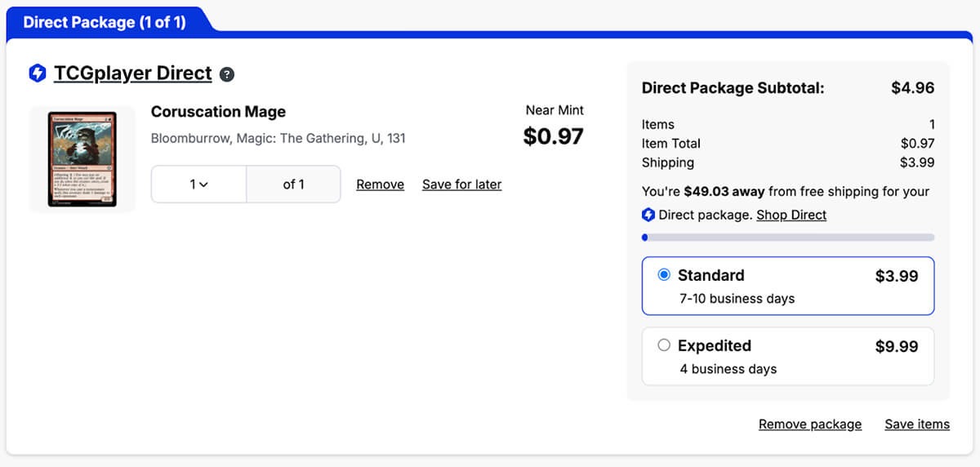Follow the 'Shop Direct' link
The width and height of the screenshot is (980, 467).
point(791,215)
